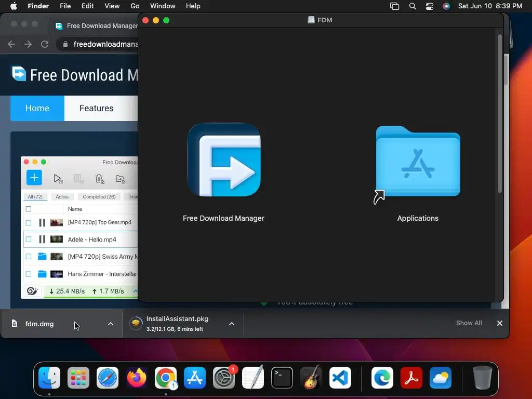Check the Hans Zimmer row checkbox
Screen dimensions: 532x399
(29, 274)
